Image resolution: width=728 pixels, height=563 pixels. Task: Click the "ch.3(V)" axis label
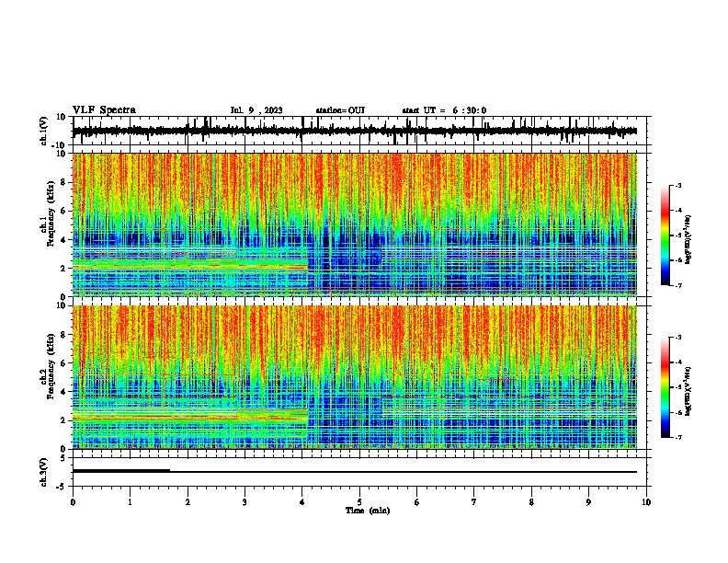tap(44, 472)
